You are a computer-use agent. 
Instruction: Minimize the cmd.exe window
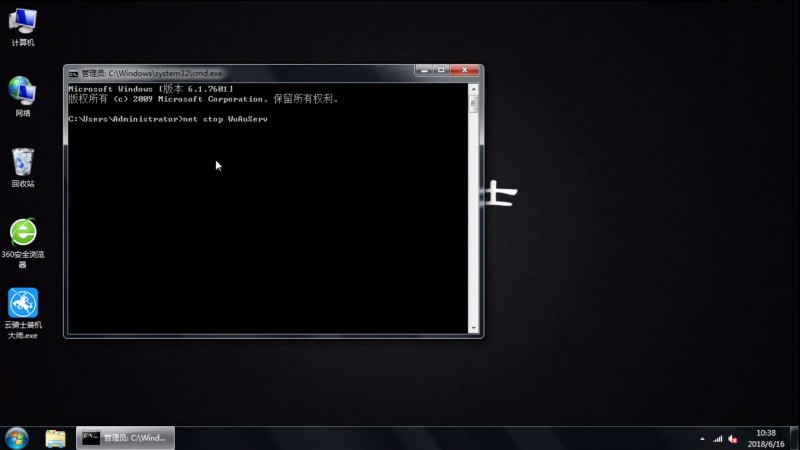coord(424,70)
